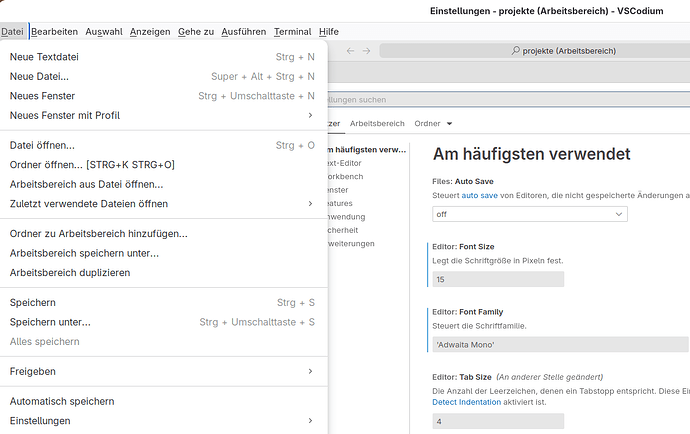Open the Datei menu

tap(12, 32)
